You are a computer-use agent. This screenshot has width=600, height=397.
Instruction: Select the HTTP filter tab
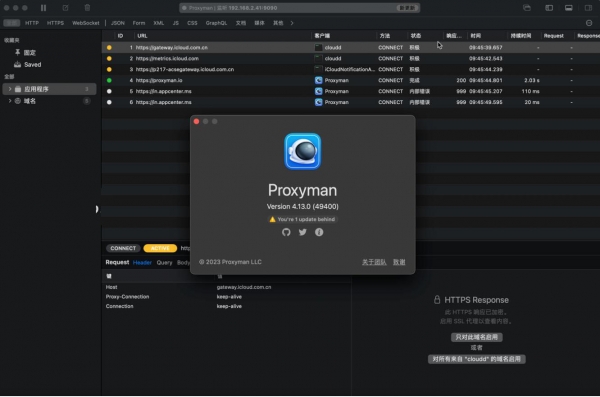tap(32, 23)
